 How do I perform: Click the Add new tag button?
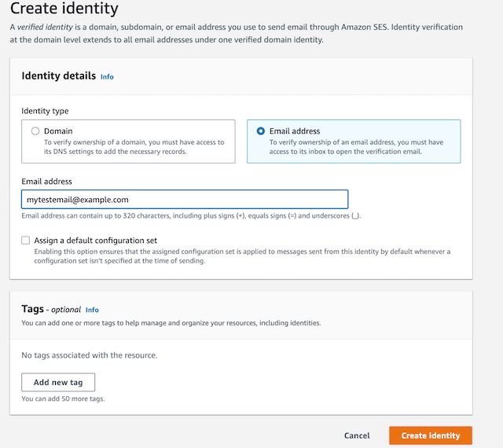[58, 382]
